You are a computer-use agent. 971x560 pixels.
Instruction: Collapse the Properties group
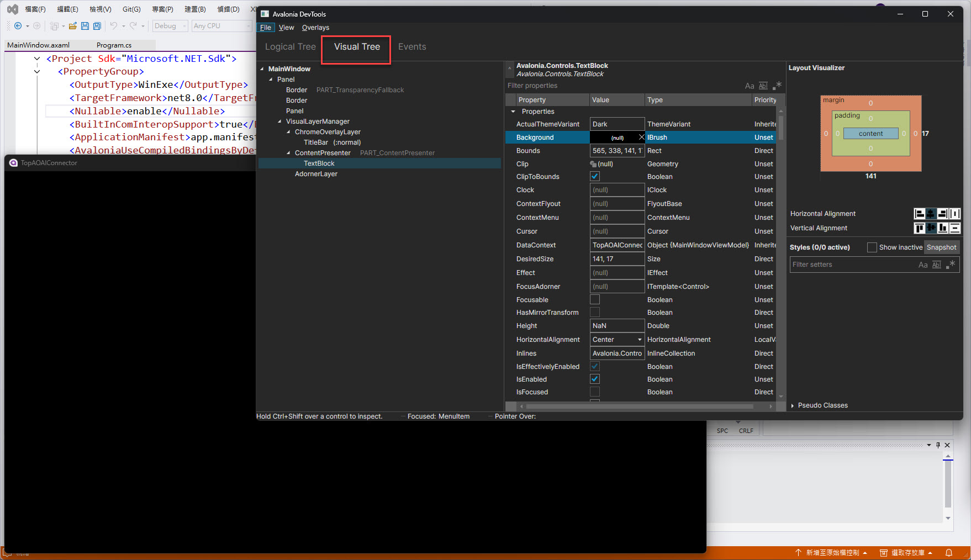click(513, 112)
